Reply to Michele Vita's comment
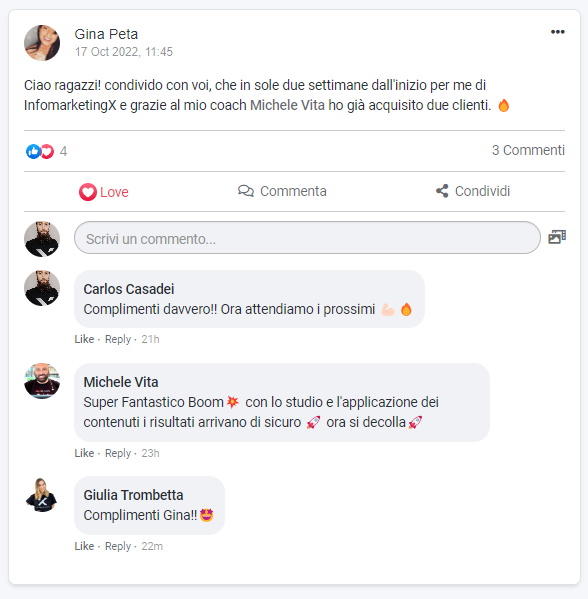Image resolution: width=588 pixels, height=599 pixels. tap(118, 453)
